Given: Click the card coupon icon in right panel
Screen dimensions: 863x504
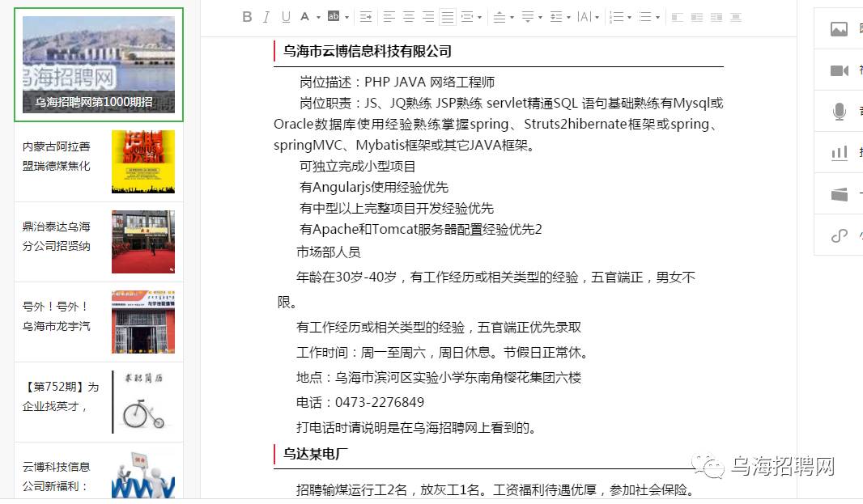Looking at the screenshot, I should click(x=839, y=193).
